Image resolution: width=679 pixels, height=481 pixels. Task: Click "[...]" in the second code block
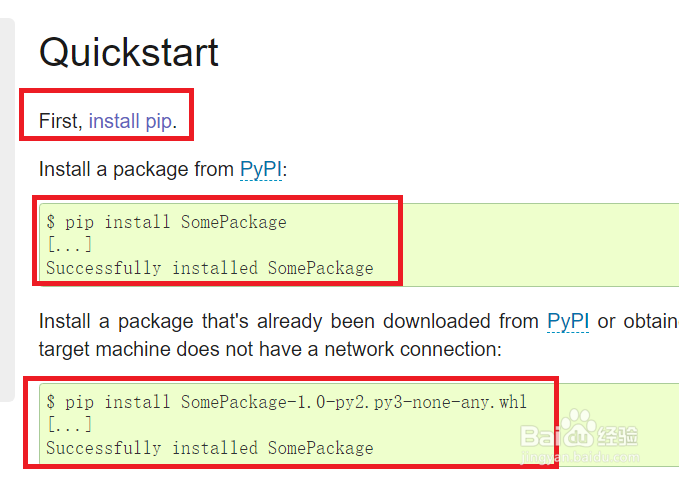click(69, 425)
